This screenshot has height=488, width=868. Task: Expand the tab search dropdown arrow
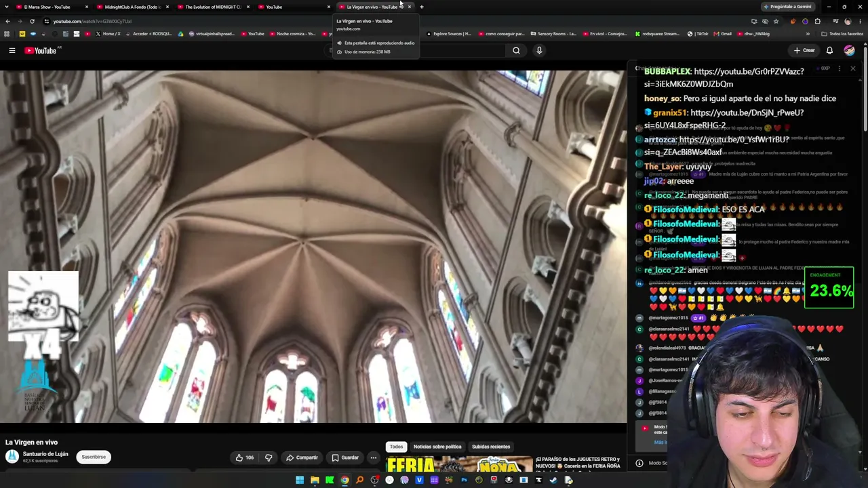(x=5, y=7)
